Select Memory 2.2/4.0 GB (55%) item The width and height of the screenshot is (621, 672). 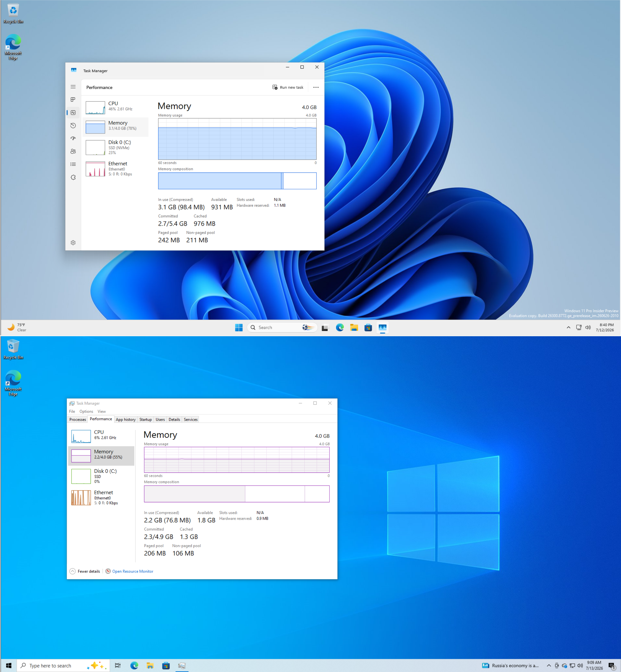(x=101, y=456)
